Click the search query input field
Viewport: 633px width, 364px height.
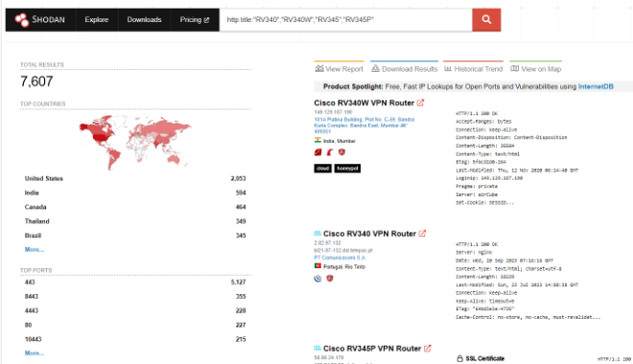[x=345, y=20]
